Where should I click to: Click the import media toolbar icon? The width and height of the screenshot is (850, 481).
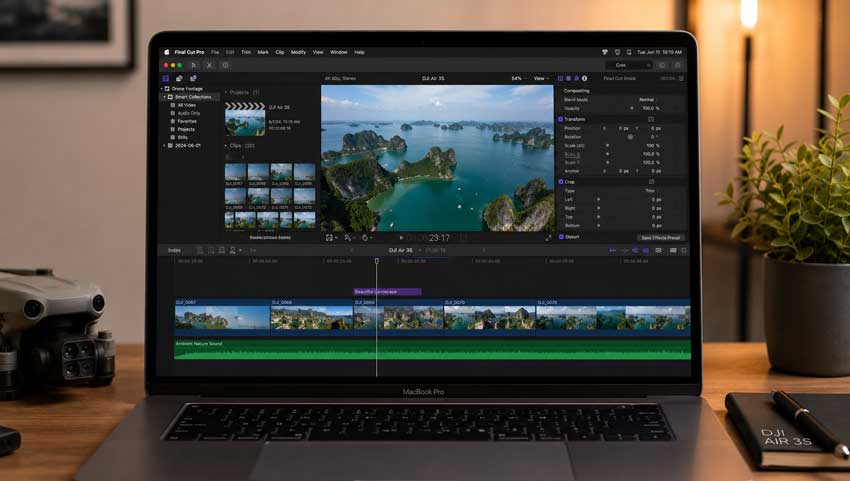[x=194, y=65]
